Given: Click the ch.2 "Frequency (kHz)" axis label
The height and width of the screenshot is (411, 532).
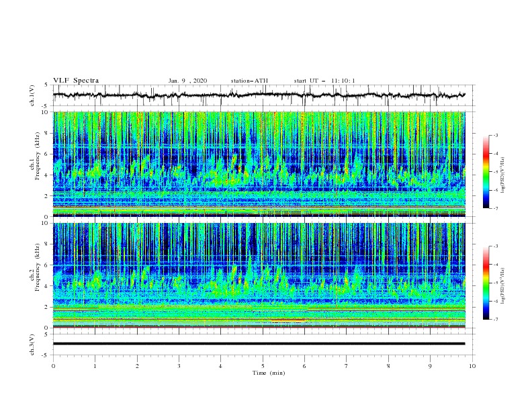Looking at the screenshot, I should 38,267.
